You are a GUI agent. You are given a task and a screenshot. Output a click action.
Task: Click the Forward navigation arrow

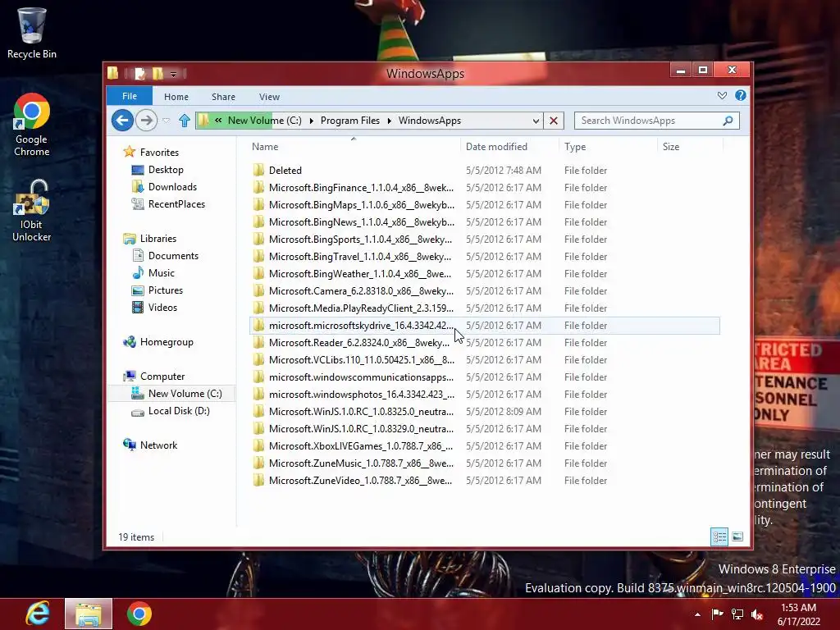click(146, 121)
